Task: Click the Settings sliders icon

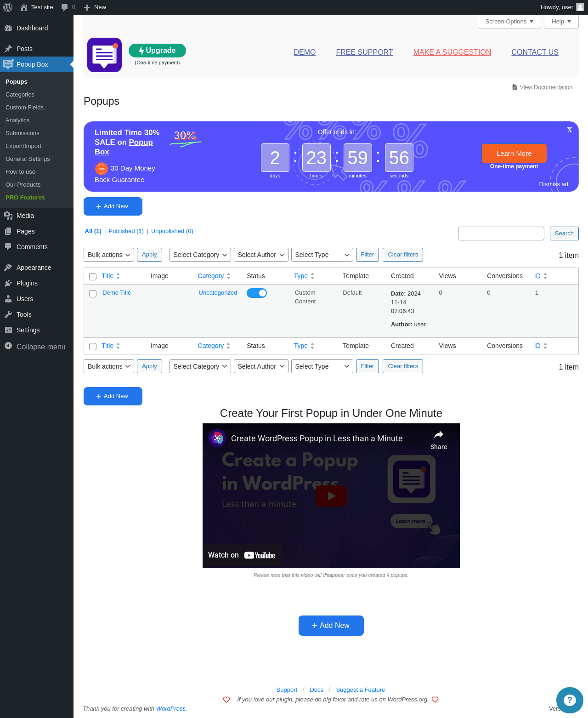Action: (x=8, y=330)
